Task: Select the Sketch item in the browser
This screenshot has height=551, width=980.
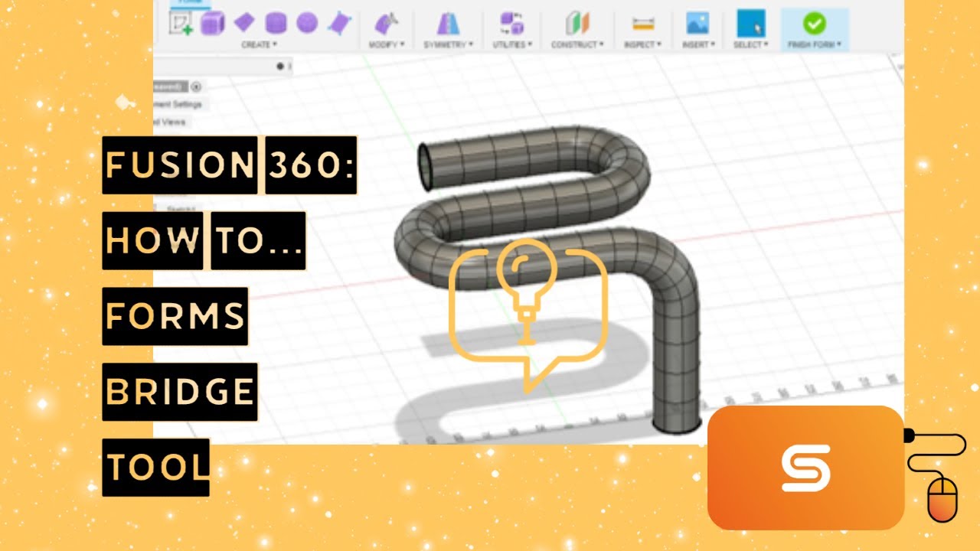Action: 181,208
